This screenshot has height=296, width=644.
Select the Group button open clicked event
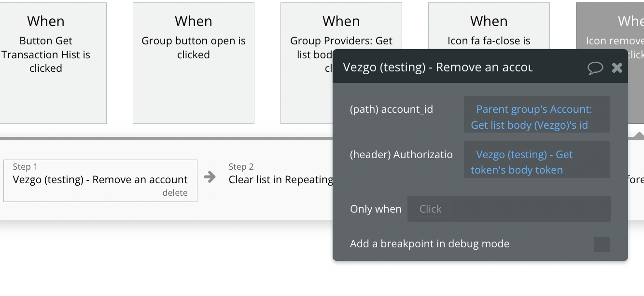pyautogui.click(x=193, y=63)
